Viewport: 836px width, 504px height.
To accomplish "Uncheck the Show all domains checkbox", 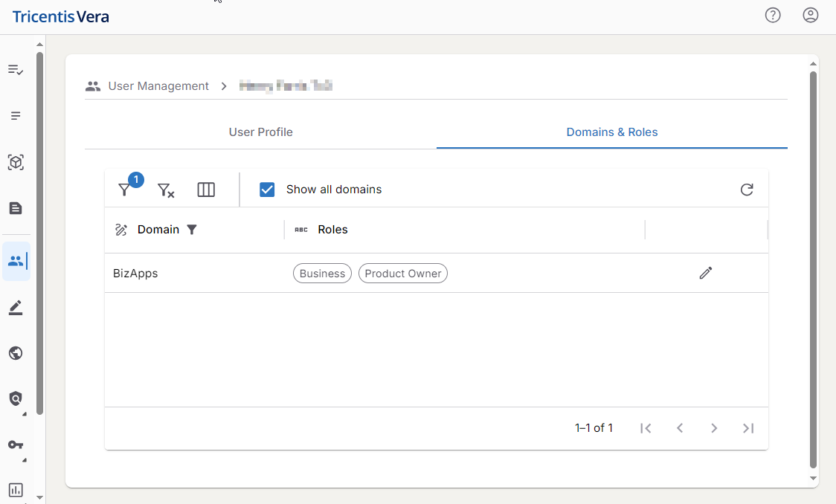I will click(267, 190).
